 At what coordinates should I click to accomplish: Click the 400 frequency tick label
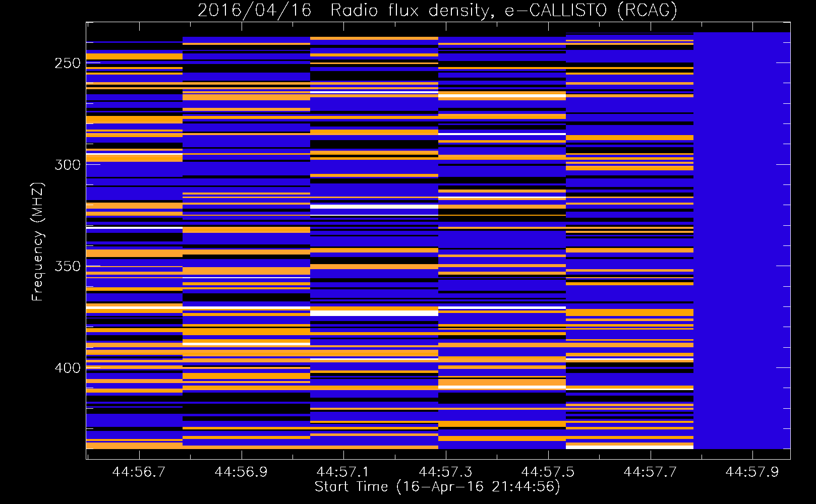pos(68,368)
